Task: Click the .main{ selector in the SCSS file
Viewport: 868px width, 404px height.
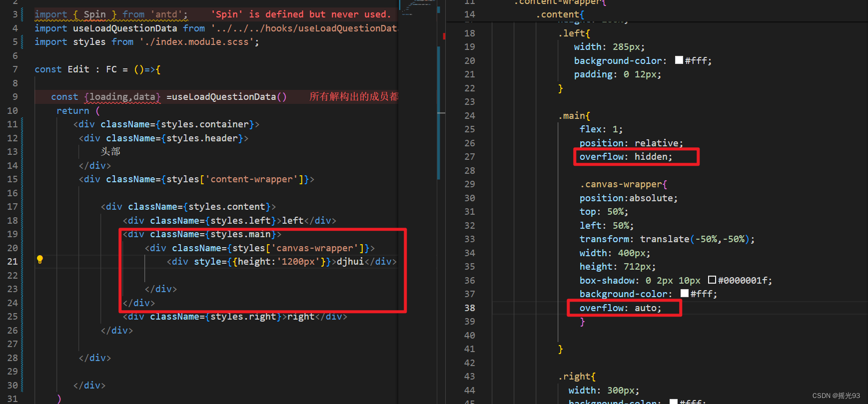Action: pos(574,116)
